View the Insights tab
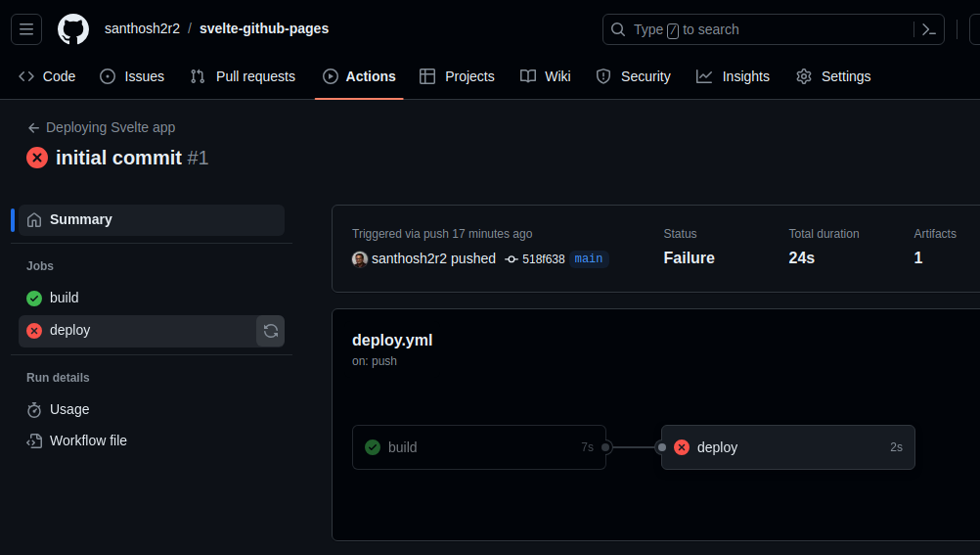Viewport: 980px width, 555px height. click(x=733, y=76)
